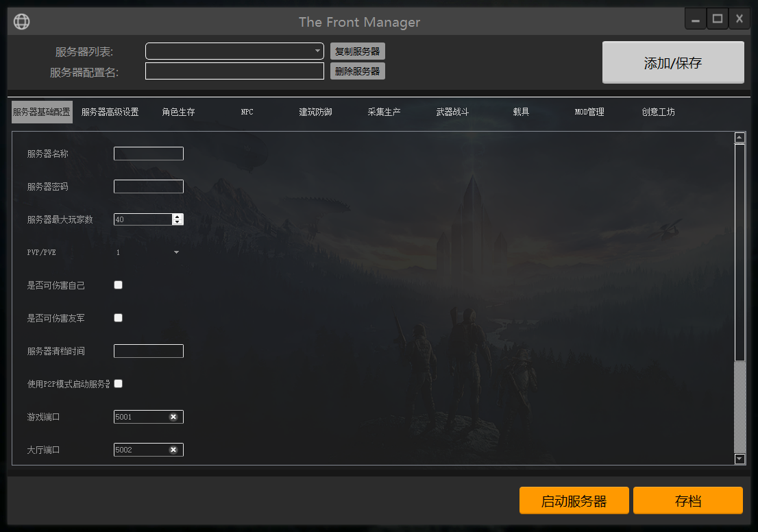Toggle the 是否可伤害友军 checkbox

(x=118, y=317)
